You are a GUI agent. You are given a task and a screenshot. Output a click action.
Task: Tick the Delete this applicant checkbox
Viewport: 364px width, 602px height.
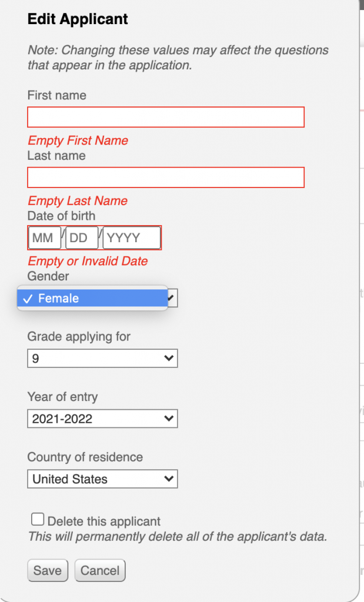[x=38, y=520]
